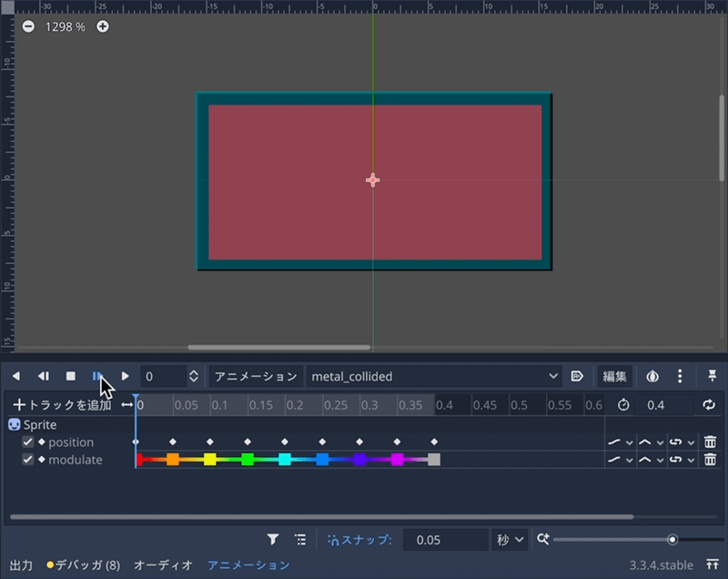
Task: Disable the position track checkbox
Action: [x=28, y=442]
